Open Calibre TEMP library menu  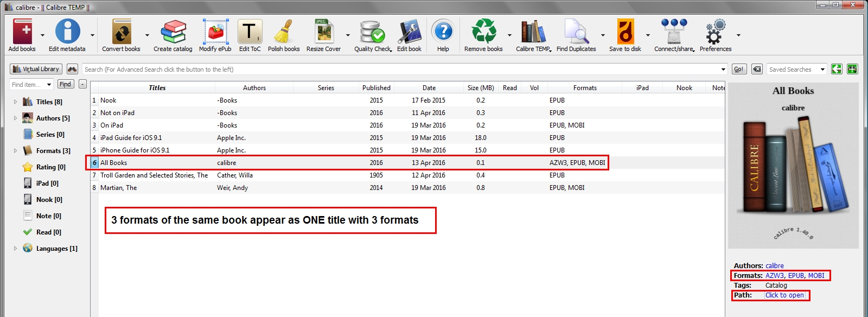(x=533, y=31)
